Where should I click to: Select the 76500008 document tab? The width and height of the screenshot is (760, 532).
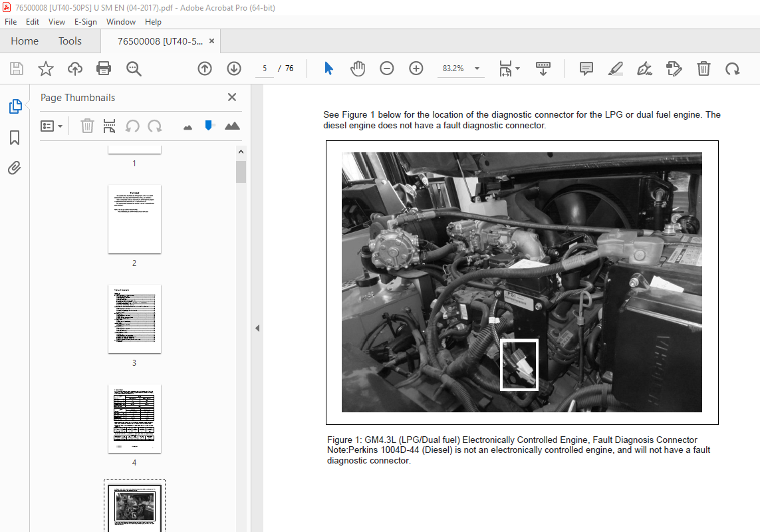coord(160,41)
